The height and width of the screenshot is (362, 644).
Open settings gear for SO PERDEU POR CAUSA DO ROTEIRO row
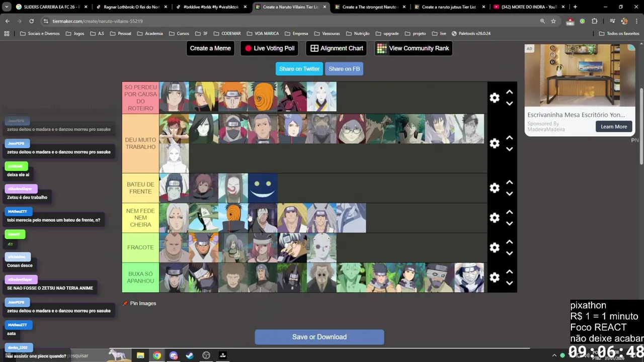pyautogui.click(x=495, y=98)
